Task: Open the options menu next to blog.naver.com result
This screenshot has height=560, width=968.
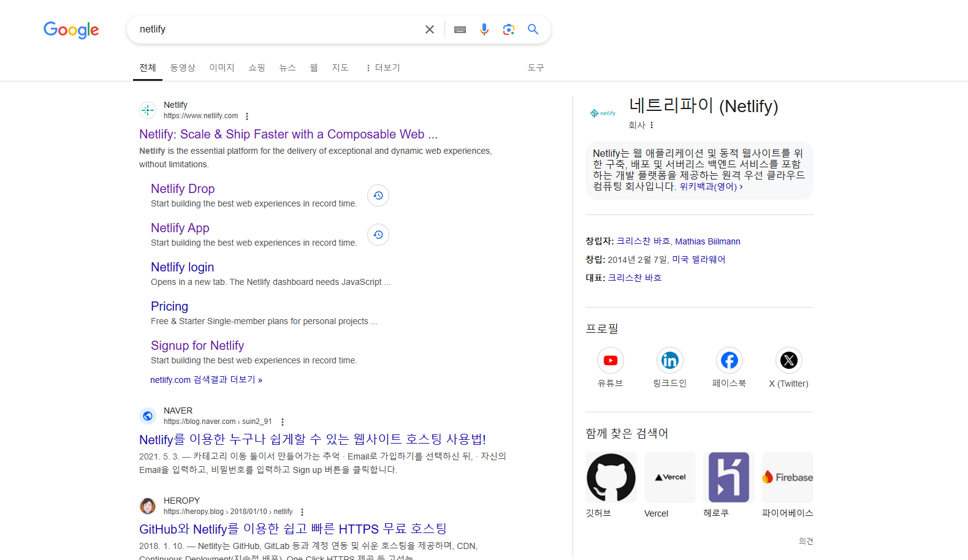Action: 283,422
